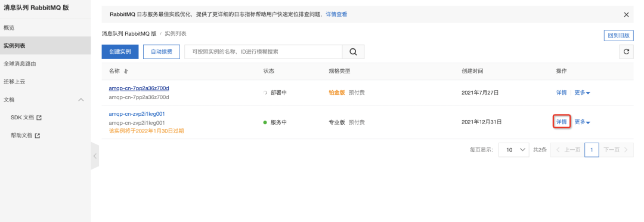Toggle name column sort icon
The height and width of the screenshot is (222, 644).
click(x=126, y=71)
